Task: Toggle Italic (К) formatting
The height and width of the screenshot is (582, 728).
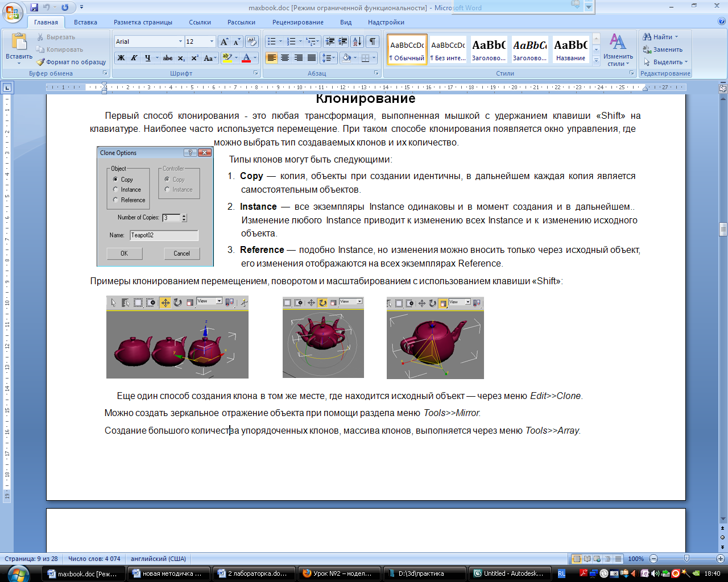Action: point(134,58)
